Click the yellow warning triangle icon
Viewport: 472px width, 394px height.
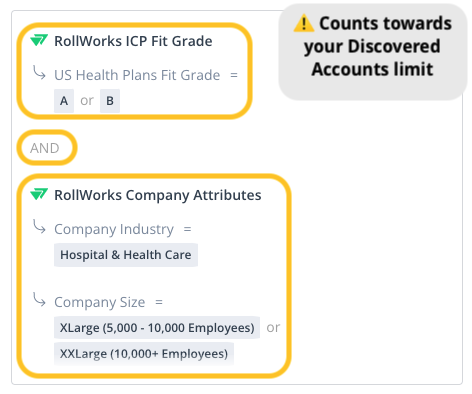[304, 24]
